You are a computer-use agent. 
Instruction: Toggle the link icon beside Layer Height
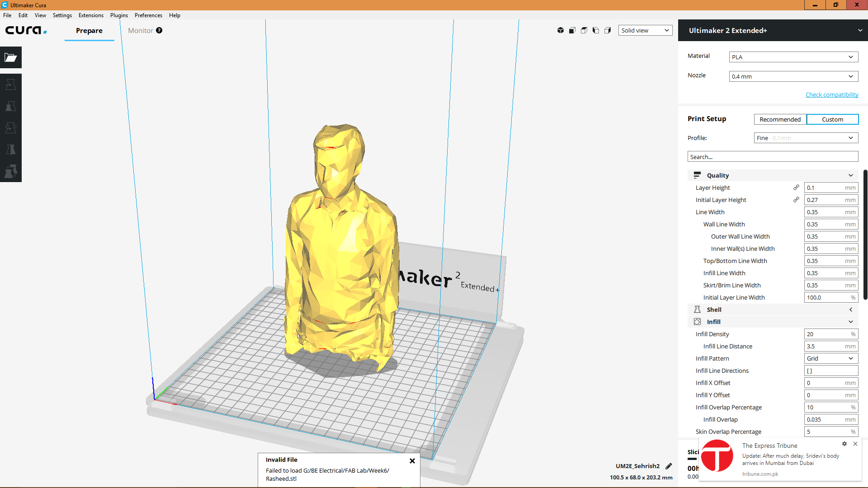[x=796, y=188]
